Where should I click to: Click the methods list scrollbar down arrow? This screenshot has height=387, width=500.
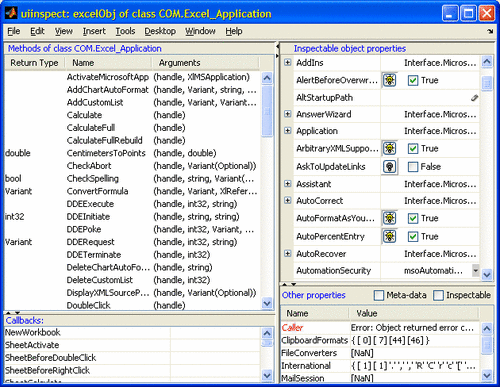[267, 303]
